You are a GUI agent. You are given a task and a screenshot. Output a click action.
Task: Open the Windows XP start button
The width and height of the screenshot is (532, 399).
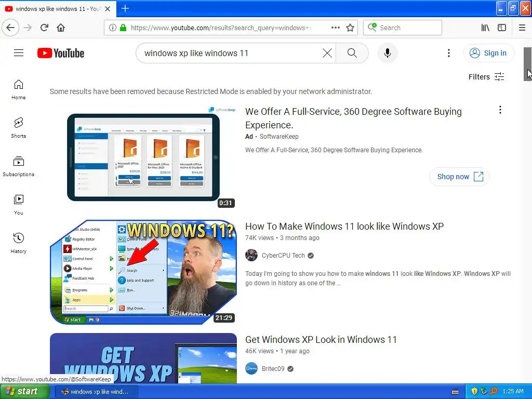click(x=24, y=391)
